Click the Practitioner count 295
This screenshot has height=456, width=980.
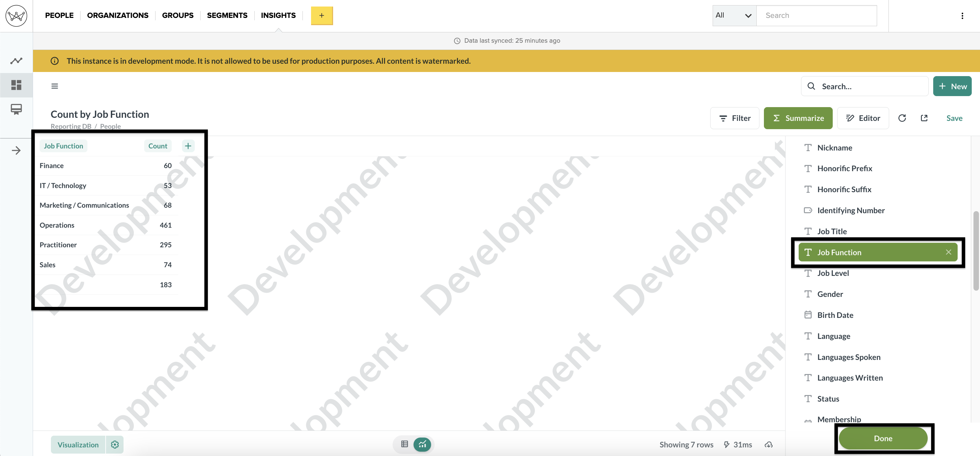tap(166, 245)
